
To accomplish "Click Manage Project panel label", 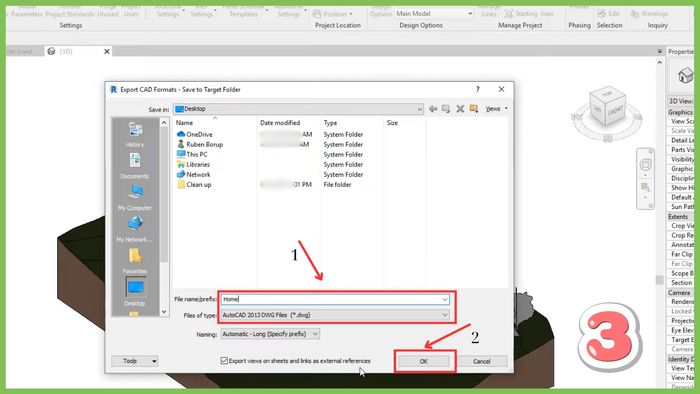I will [520, 25].
